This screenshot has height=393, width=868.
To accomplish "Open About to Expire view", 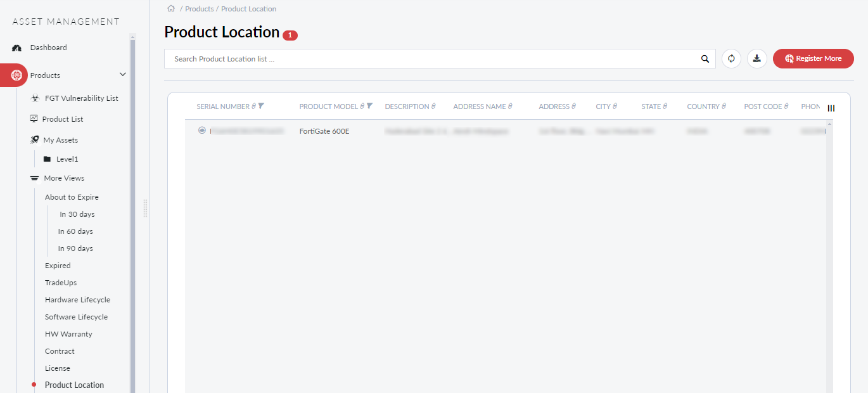I will [72, 197].
